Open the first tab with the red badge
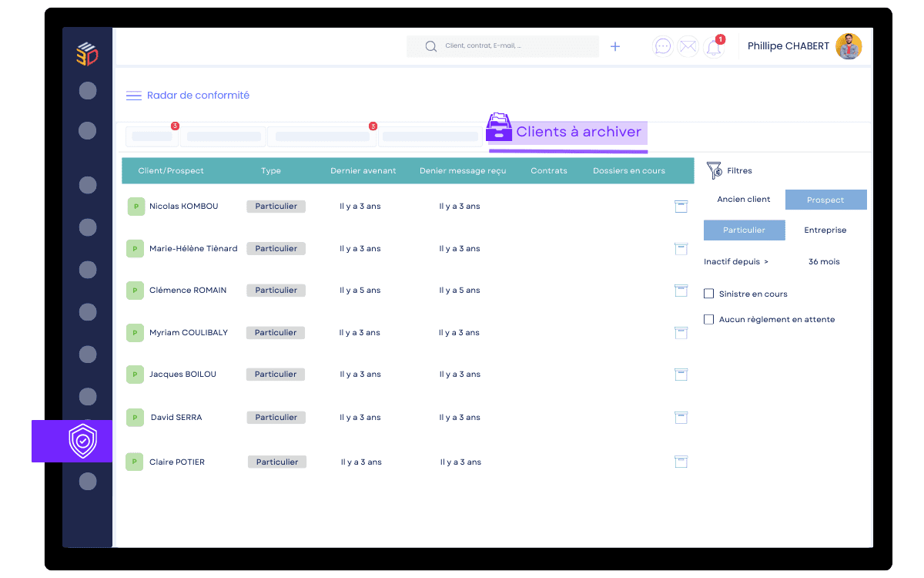 tap(152, 136)
